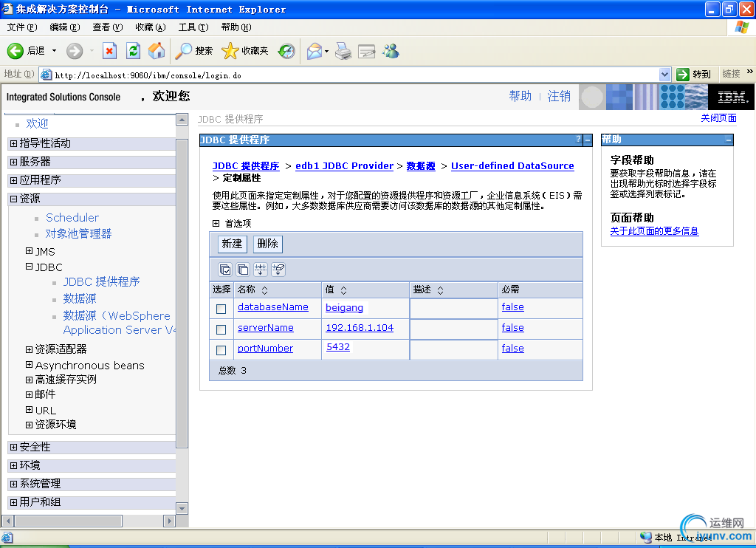Tick the serverName row checkbox
The image size is (756, 548).
coord(221,329)
